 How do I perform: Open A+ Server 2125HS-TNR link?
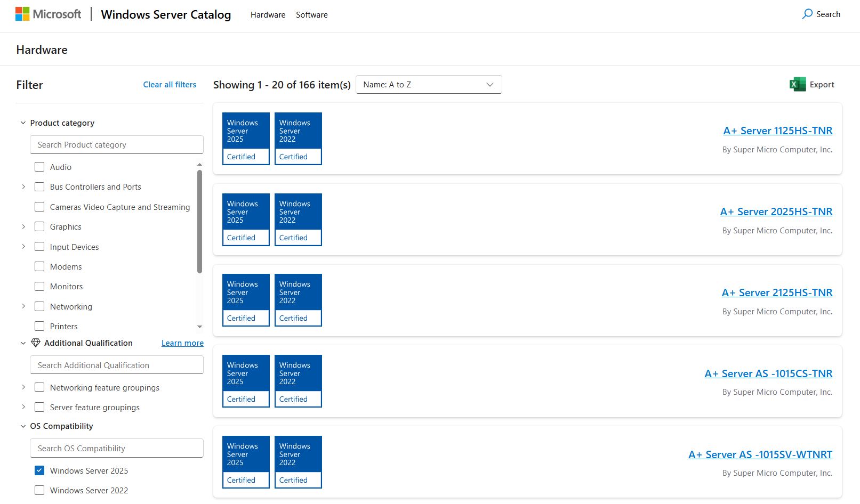point(777,293)
